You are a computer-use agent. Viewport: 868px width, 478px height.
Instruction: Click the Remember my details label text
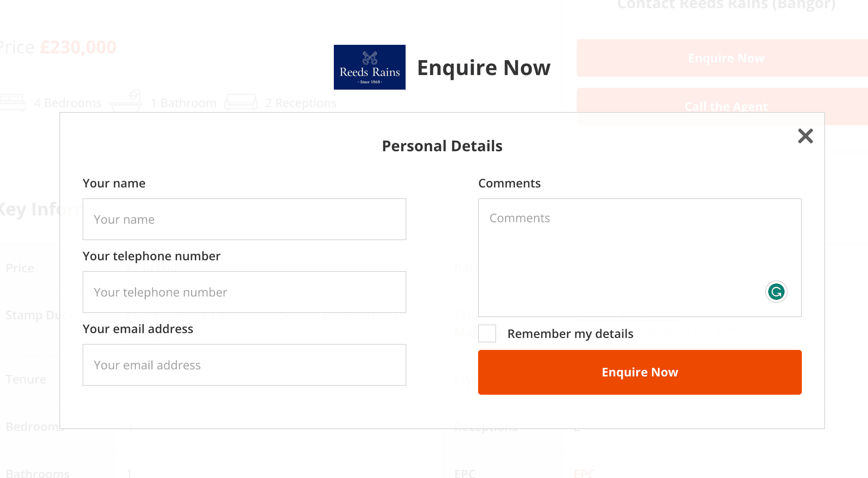tap(570, 333)
